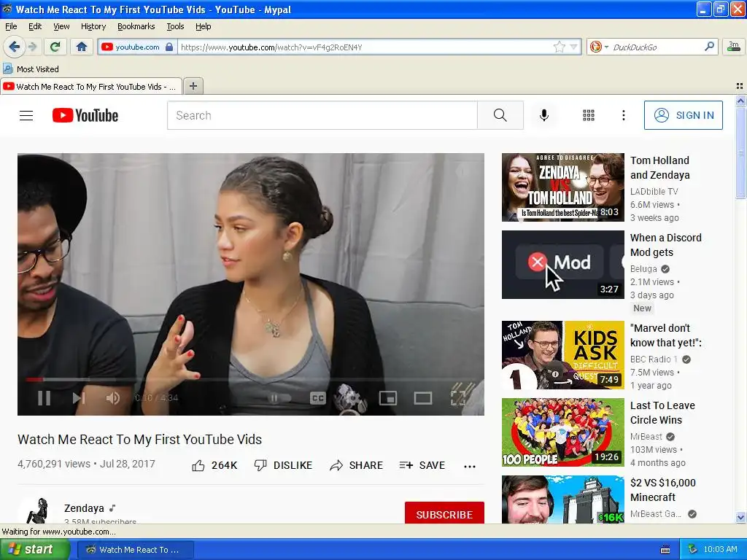Click SAVE to add to playlist
The height and width of the screenshot is (560, 747).
point(422,465)
